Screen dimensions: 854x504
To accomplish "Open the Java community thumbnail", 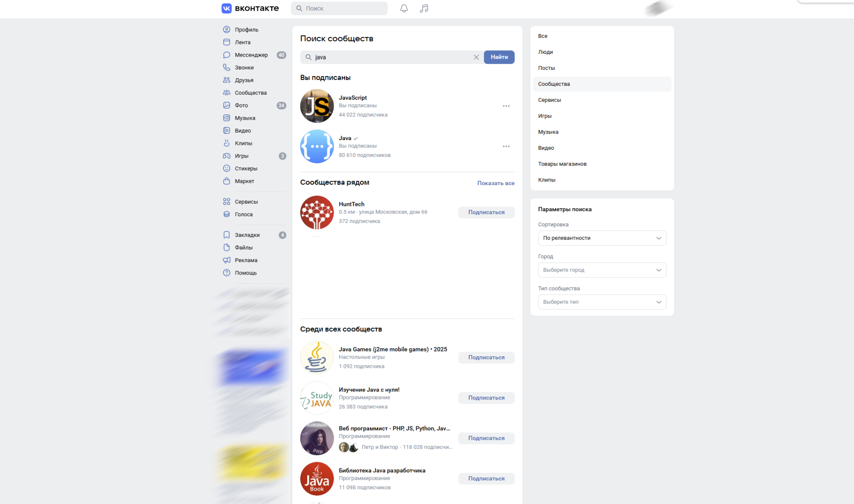I will (x=317, y=146).
